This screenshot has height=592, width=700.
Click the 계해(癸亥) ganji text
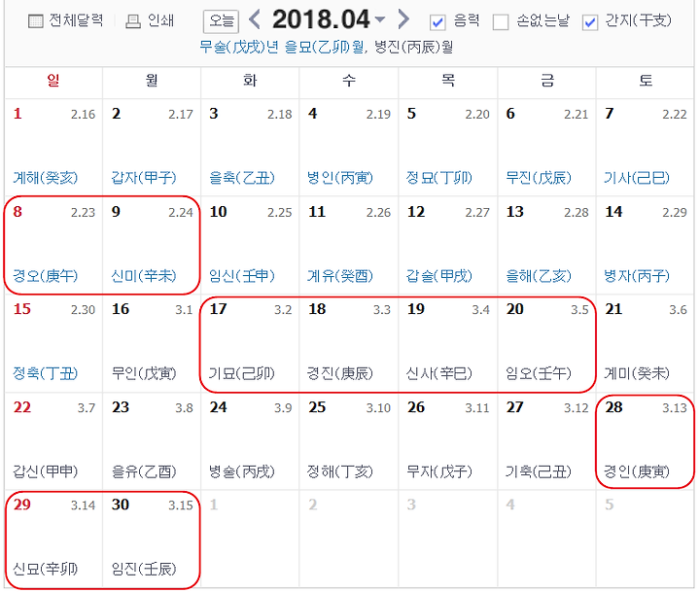45,178
